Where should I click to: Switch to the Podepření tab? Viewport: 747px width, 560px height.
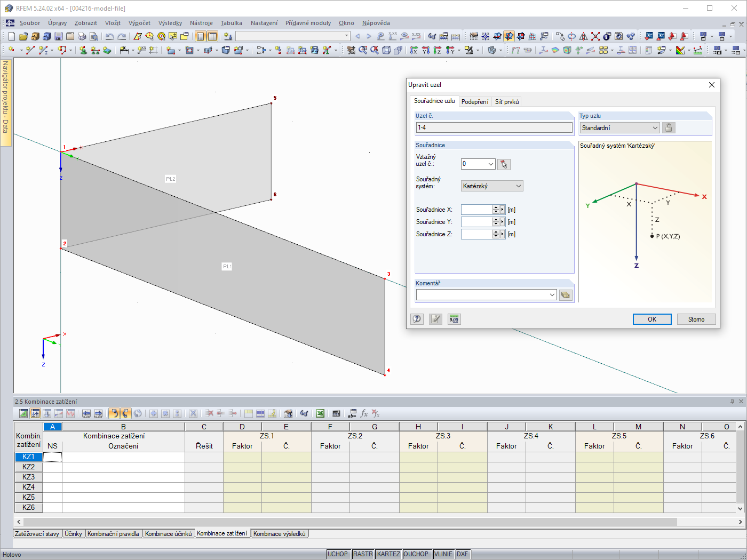475,102
